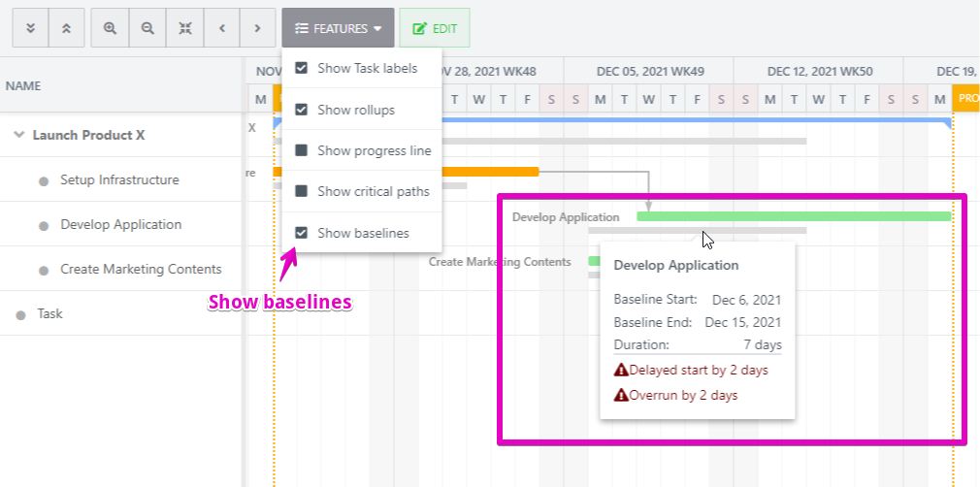Select the Create Marketing Contents task row

pyautogui.click(x=141, y=270)
